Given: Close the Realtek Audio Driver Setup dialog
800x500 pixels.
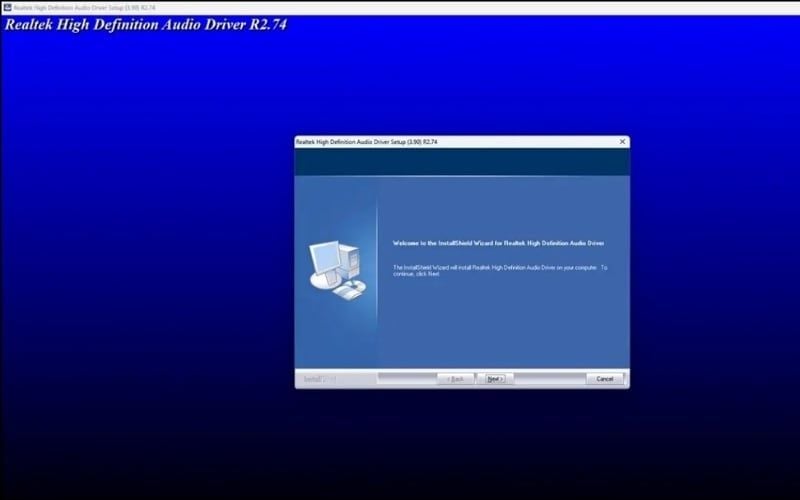Looking at the screenshot, I should coord(622,142).
